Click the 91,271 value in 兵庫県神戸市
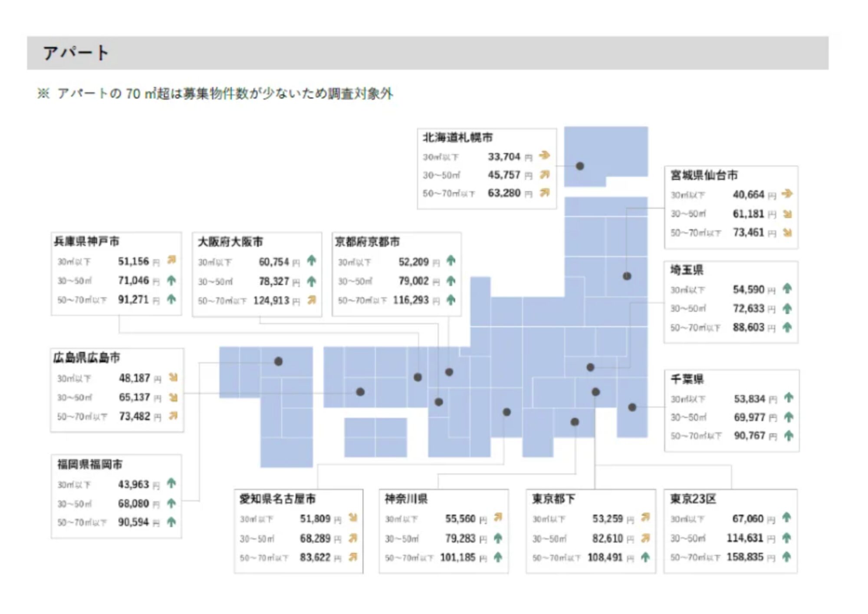 pos(133,300)
